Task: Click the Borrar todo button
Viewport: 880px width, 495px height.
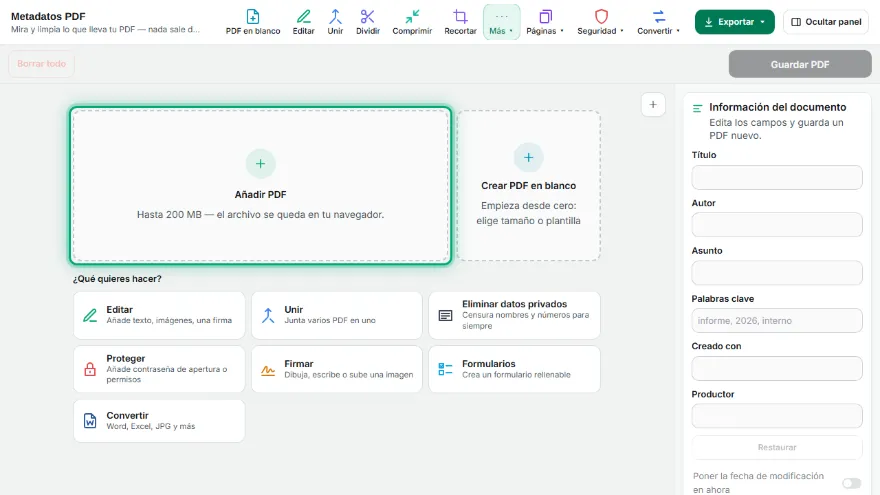Action: pos(42,64)
